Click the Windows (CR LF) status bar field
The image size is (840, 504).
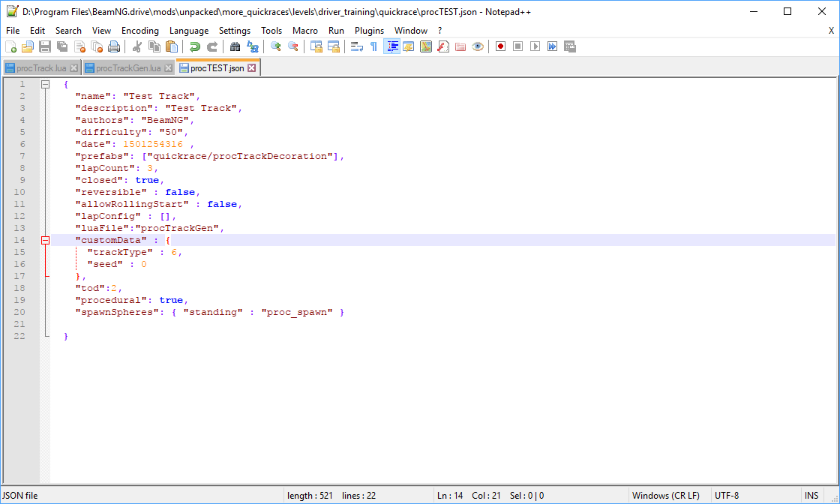pyautogui.click(x=665, y=496)
